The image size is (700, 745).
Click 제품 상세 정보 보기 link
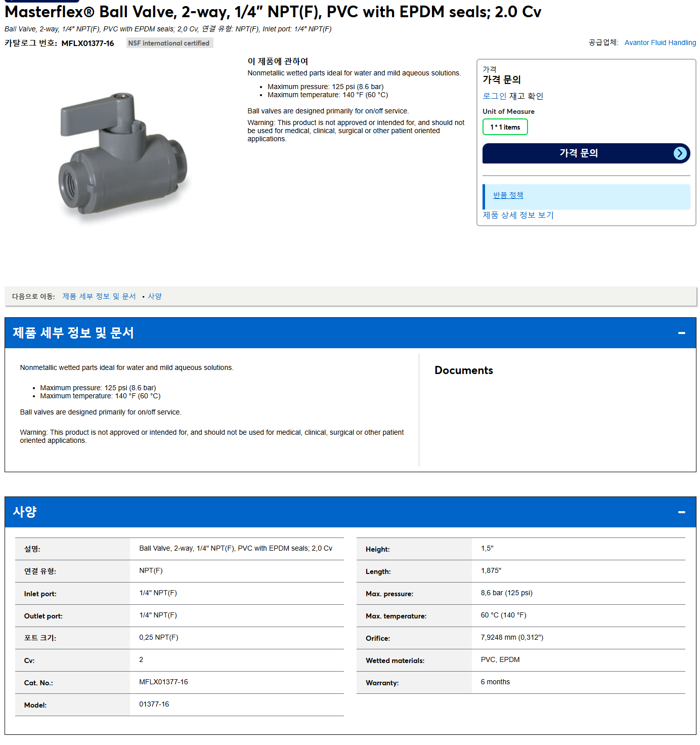pos(518,215)
